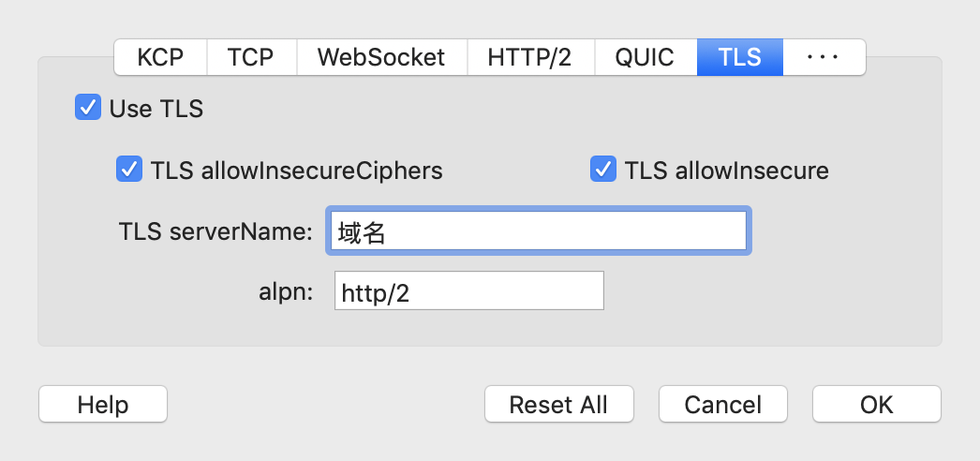Focus the TLS serverName text field
Viewport: 980px width, 461px height.
(x=538, y=230)
